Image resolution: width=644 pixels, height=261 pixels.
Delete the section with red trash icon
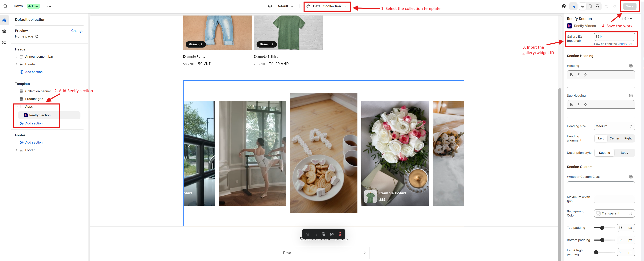click(x=340, y=234)
